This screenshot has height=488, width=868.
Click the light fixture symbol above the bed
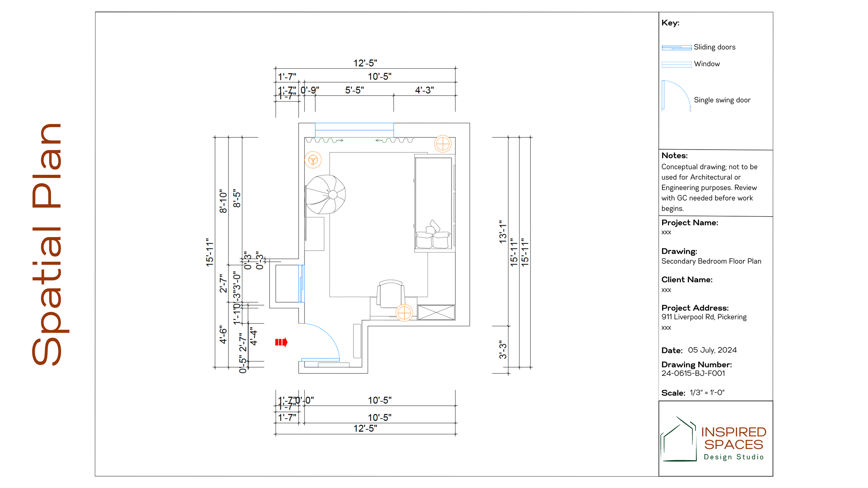tap(443, 144)
